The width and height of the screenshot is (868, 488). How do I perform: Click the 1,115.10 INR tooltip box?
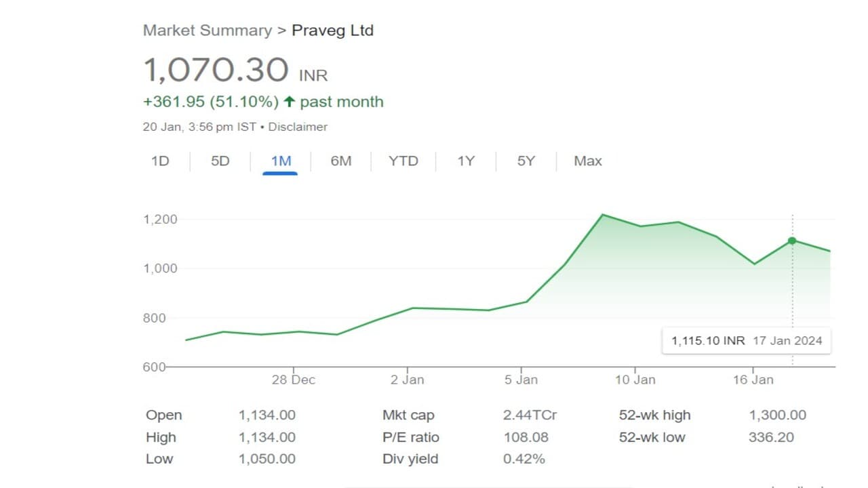point(746,341)
